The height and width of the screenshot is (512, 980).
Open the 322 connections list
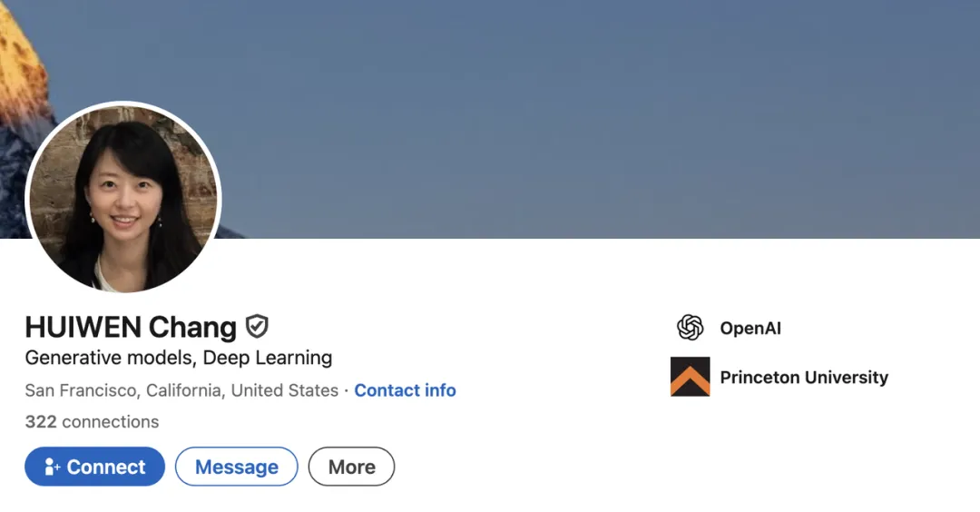click(x=92, y=421)
